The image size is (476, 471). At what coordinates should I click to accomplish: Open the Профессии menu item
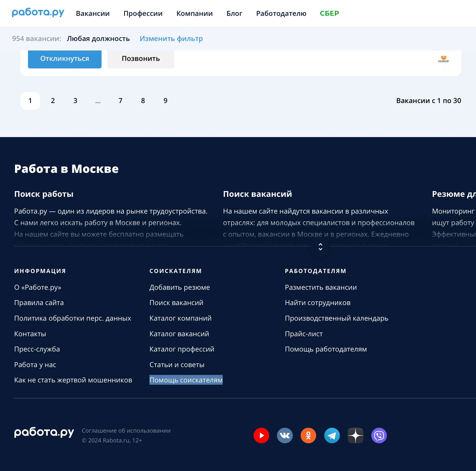[143, 13]
